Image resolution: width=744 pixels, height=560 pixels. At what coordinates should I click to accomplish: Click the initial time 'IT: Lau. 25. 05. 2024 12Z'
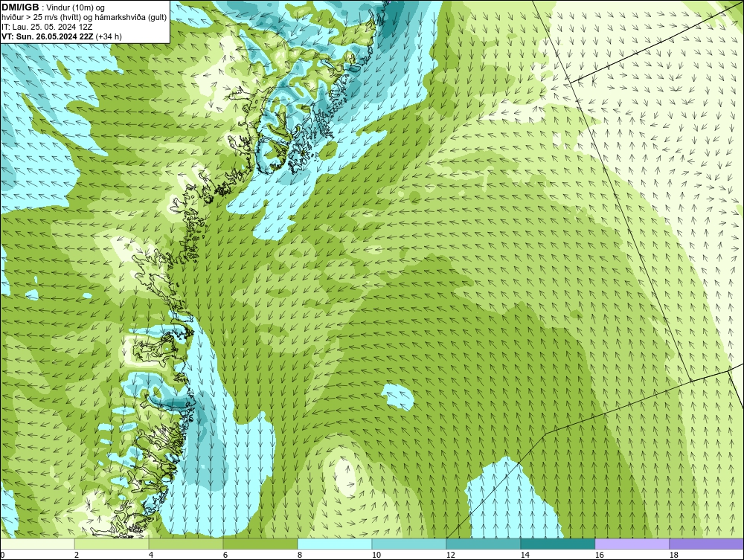tap(47, 27)
